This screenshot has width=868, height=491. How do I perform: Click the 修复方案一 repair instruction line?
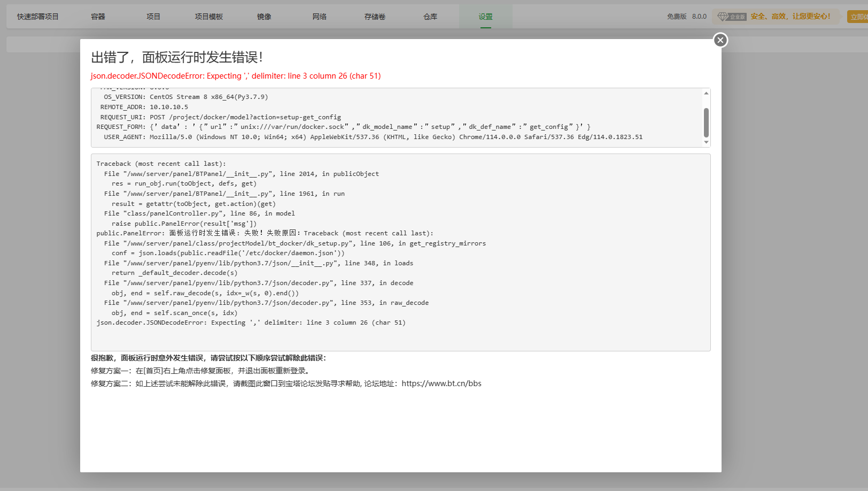(x=201, y=371)
